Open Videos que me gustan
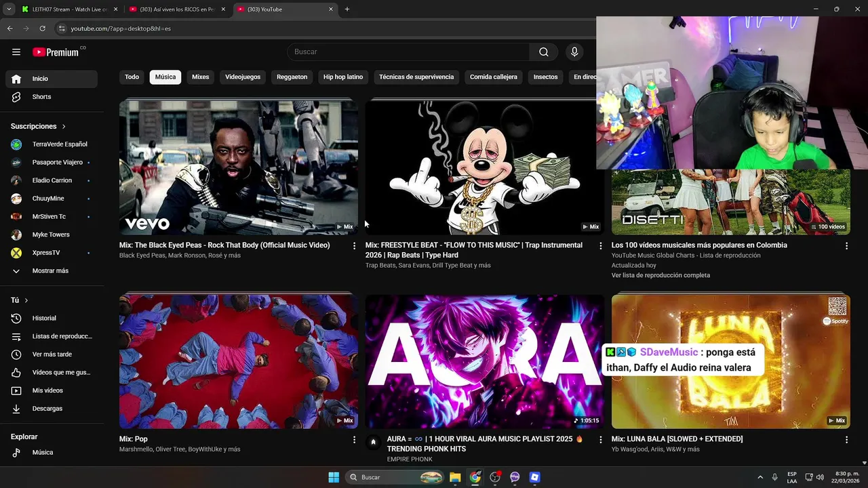 tap(52, 372)
